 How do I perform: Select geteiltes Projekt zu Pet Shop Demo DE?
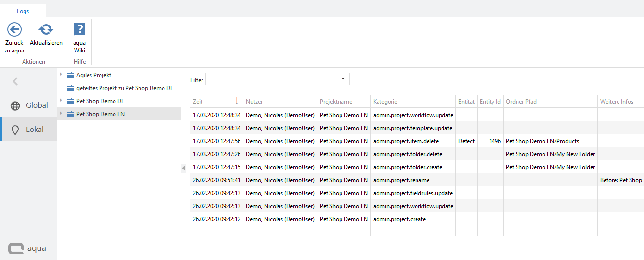(x=125, y=88)
